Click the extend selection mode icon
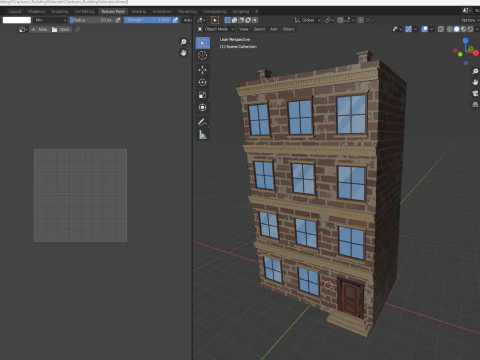 pos(234,20)
